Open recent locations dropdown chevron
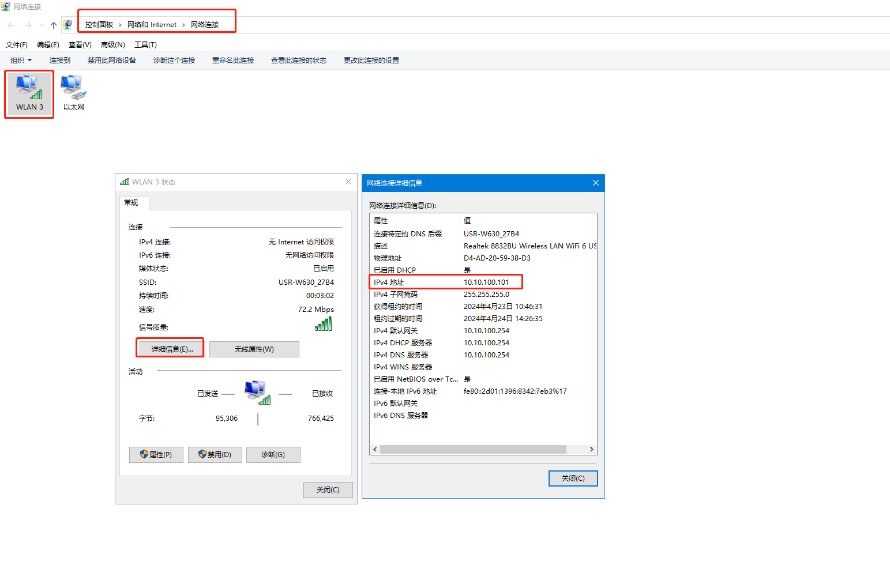 click(x=42, y=25)
